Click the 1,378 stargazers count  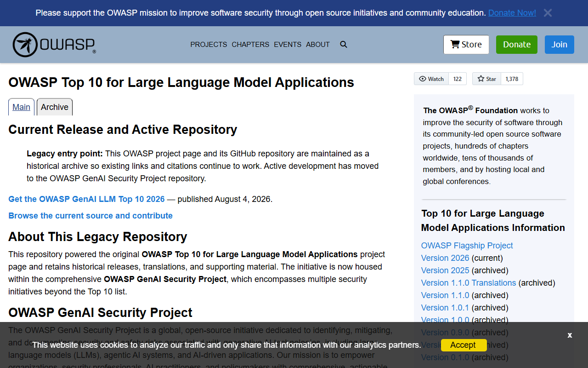pos(512,79)
